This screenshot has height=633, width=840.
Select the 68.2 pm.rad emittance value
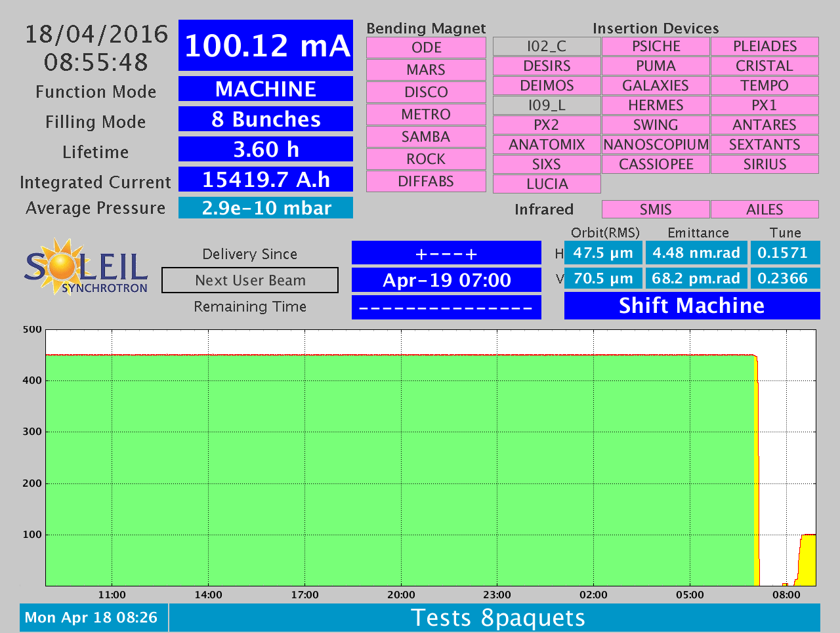click(696, 278)
